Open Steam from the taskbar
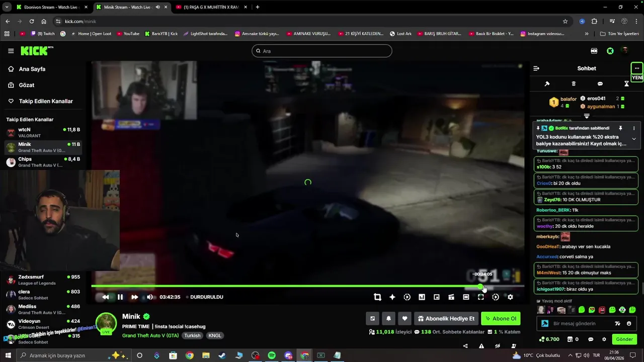This screenshot has height=362, width=644. coord(222,355)
